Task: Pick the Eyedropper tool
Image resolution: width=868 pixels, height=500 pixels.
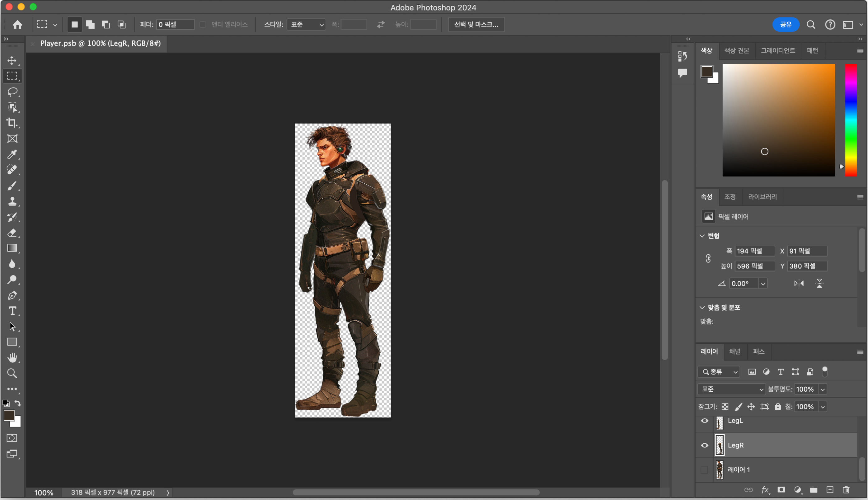Action: tap(12, 154)
